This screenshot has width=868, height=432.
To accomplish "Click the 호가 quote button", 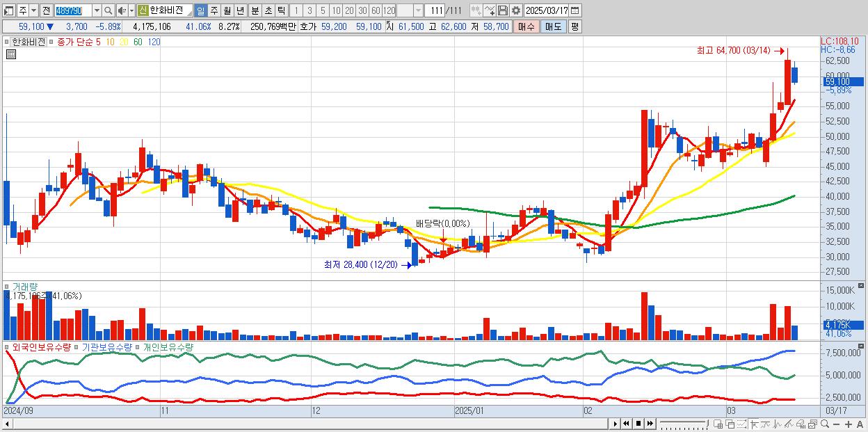I will [x=308, y=26].
